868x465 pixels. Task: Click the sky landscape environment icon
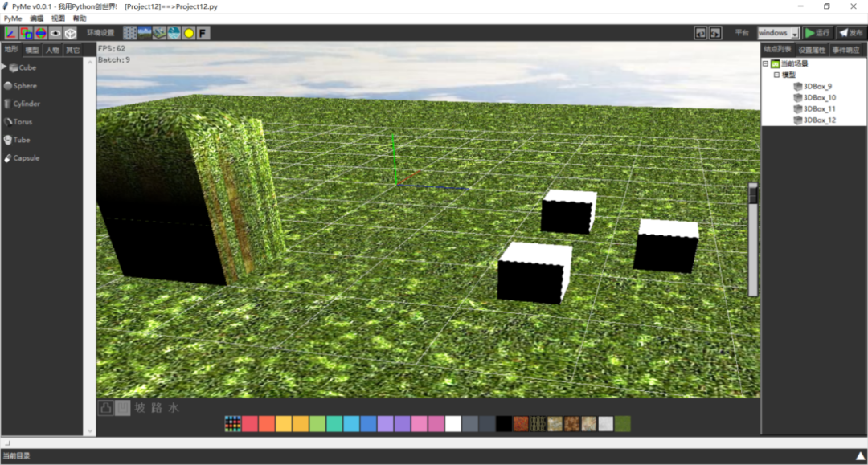point(145,33)
